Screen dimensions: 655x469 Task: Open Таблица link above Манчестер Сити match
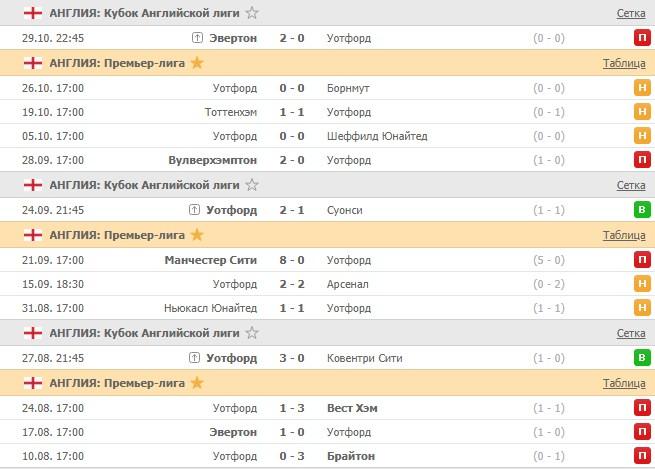point(624,235)
